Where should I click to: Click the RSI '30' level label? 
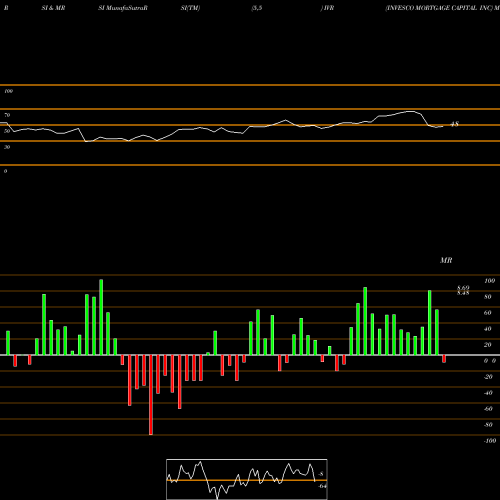point(7,147)
